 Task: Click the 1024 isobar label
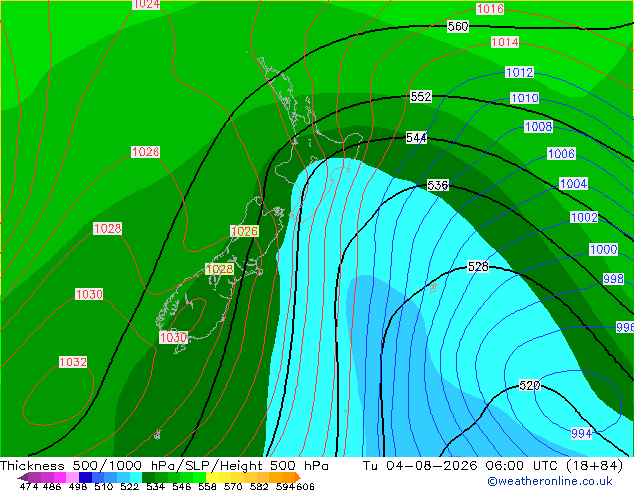click(146, 4)
